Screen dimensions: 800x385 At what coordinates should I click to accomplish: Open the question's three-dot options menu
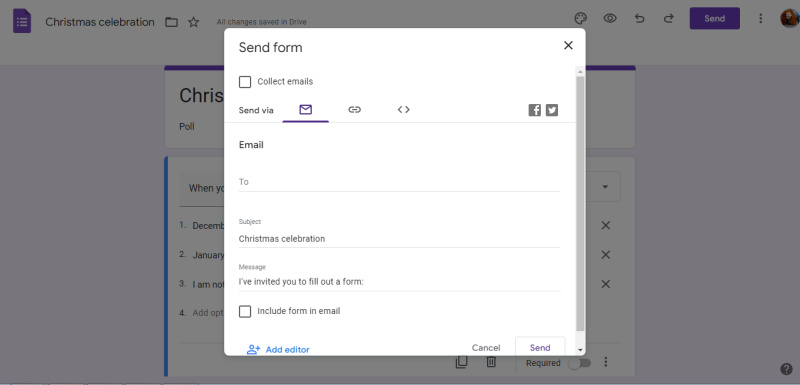tap(606, 362)
